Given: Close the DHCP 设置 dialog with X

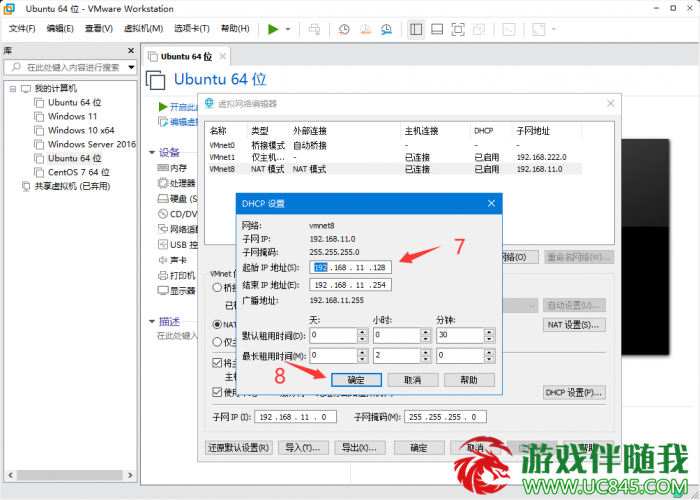Looking at the screenshot, I should 492,204.
